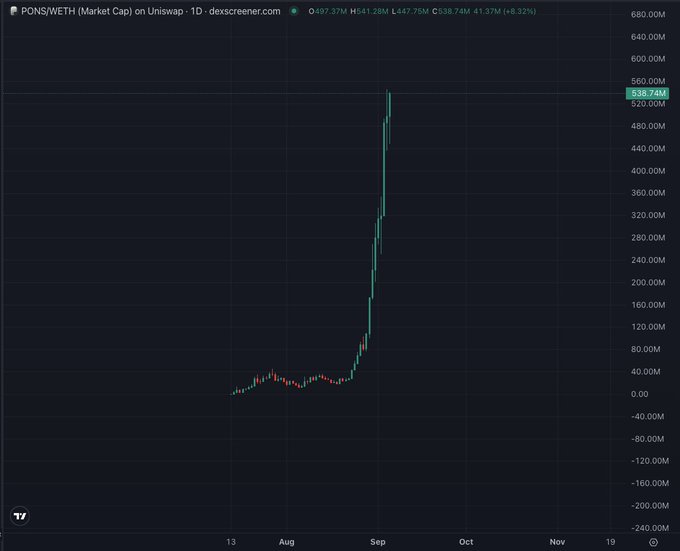
Task: Click the Sep label on time axis
Action: (378, 542)
